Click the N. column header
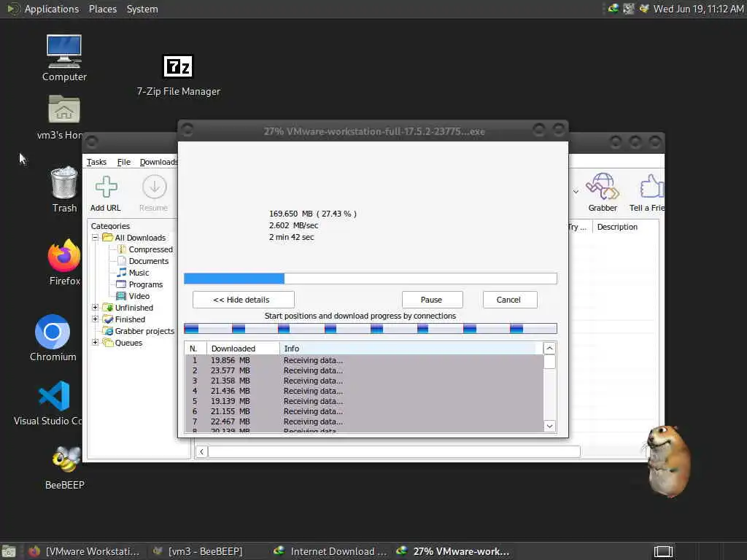Screen dimensions: 747x560 click(x=196, y=349)
